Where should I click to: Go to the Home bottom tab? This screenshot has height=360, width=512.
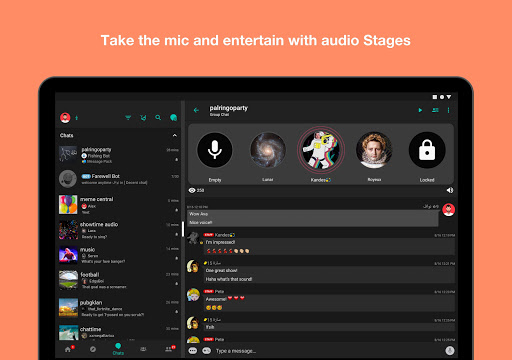pos(68,349)
